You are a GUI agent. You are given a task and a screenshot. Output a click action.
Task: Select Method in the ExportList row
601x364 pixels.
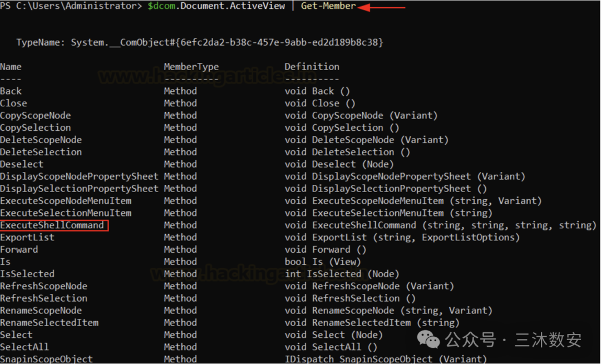click(x=180, y=238)
